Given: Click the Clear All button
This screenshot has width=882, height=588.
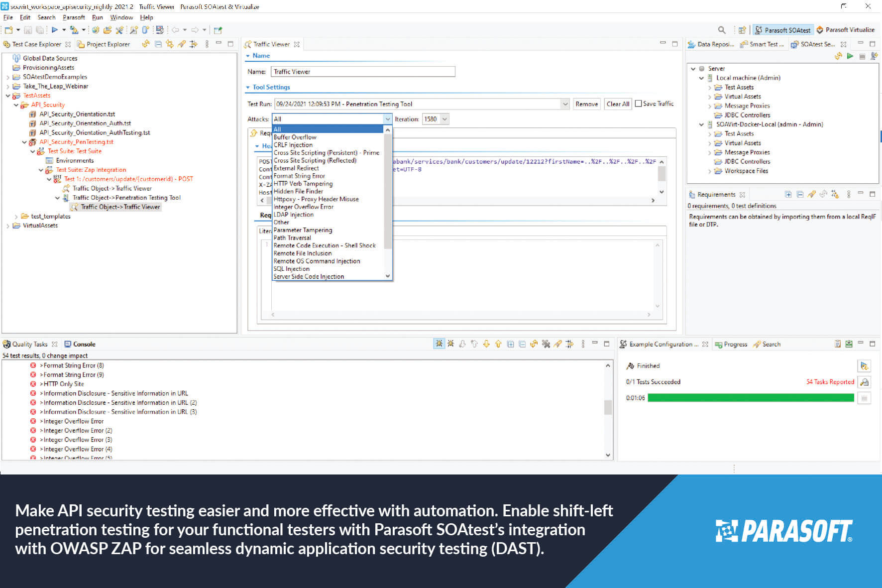Looking at the screenshot, I should 617,104.
